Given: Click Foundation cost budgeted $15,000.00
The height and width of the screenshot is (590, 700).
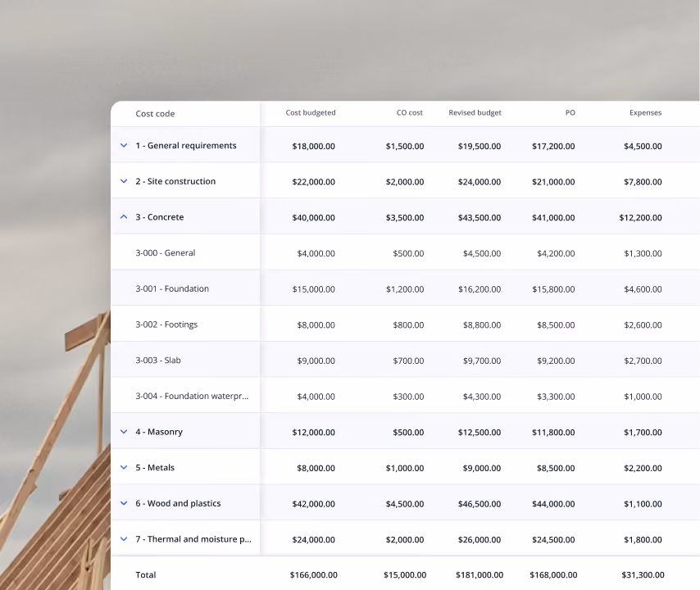Looking at the screenshot, I should [313, 289].
